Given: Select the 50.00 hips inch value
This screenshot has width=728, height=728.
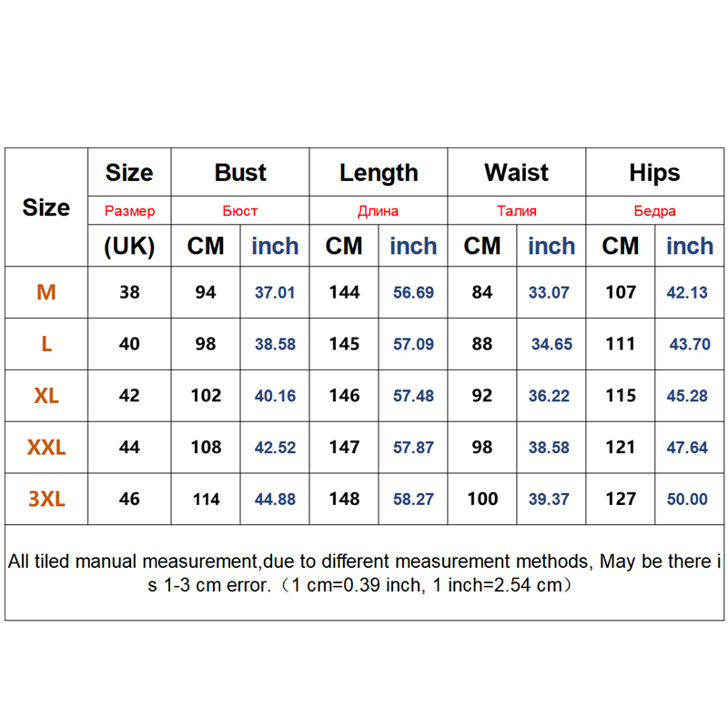Looking at the screenshot, I should 688,499.
